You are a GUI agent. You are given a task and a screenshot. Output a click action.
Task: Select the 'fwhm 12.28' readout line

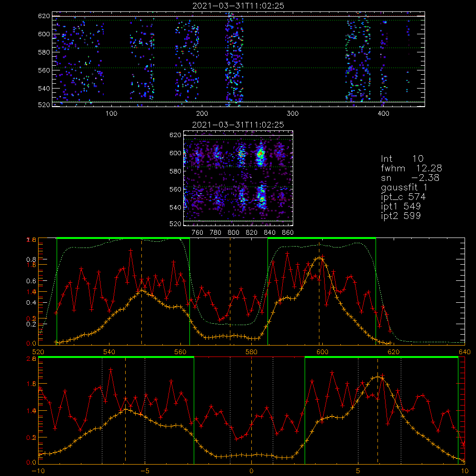(411, 168)
